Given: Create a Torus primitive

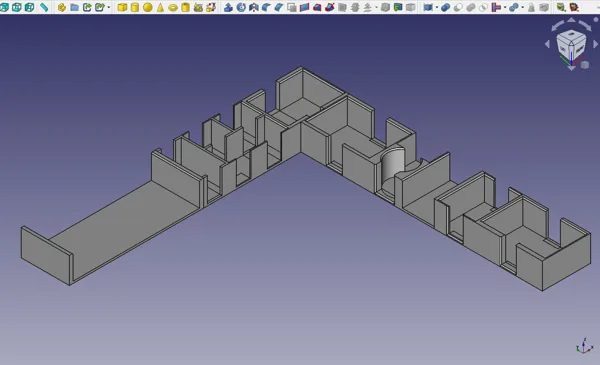Looking at the screenshot, I should click(x=173, y=7).
